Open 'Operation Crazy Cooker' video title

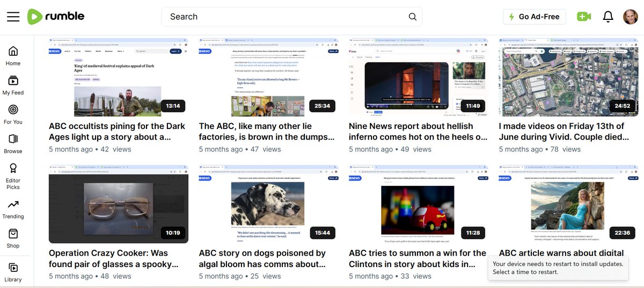click(113, 258)
